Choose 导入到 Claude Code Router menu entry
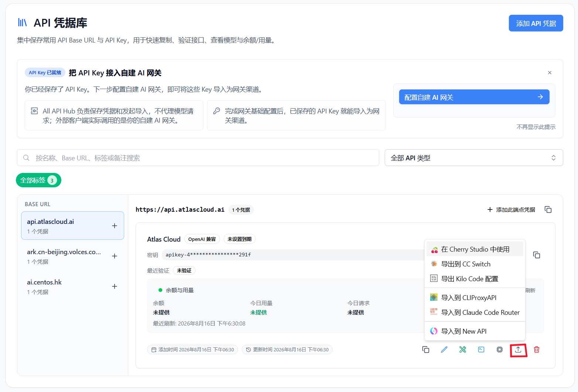Screen dimensions: 578x392 point(475,312)
